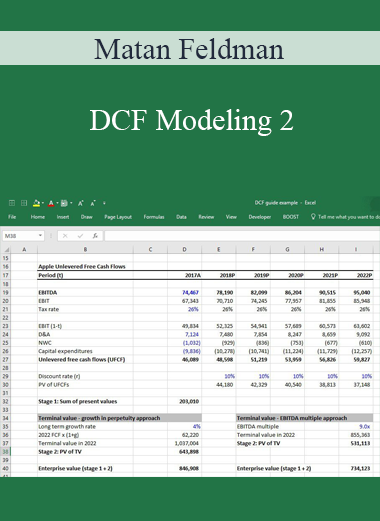
Task: Open the Developer ribbon tab
Action: (260, 217)
